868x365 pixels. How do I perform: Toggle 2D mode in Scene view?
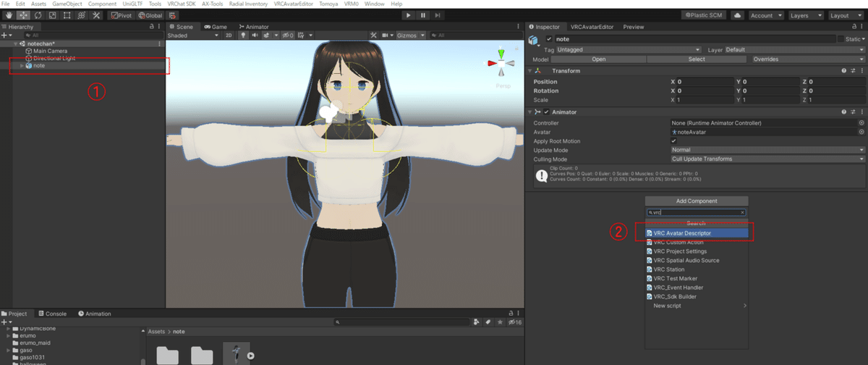pos(229,35)
